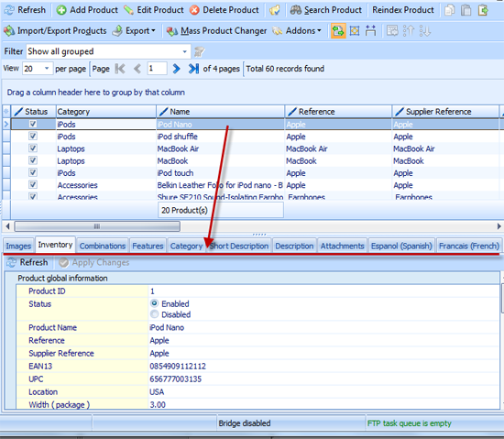Sort by the Status column header
The image size is (504, 439).
coord(33,112)
